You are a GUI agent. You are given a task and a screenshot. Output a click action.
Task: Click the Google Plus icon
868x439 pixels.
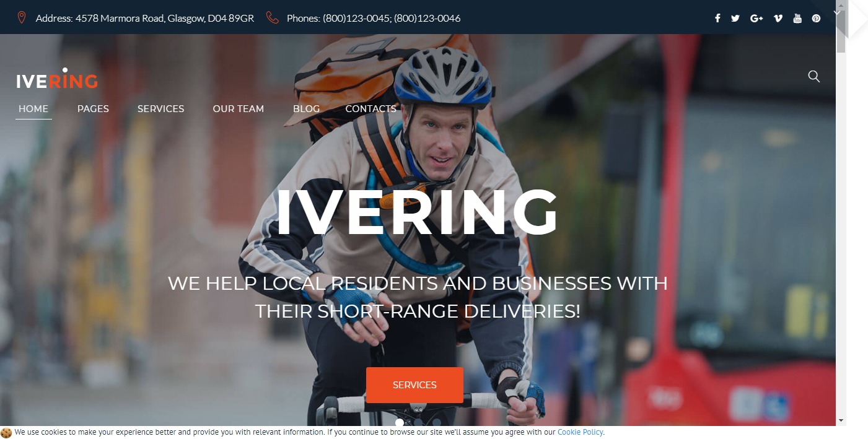(x=756, y=18)
